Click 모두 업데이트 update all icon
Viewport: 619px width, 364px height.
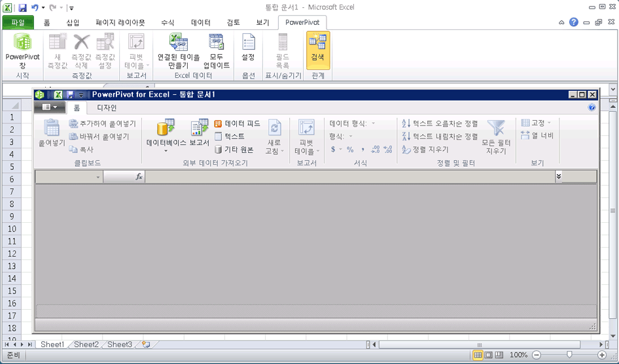pos(217,41)
